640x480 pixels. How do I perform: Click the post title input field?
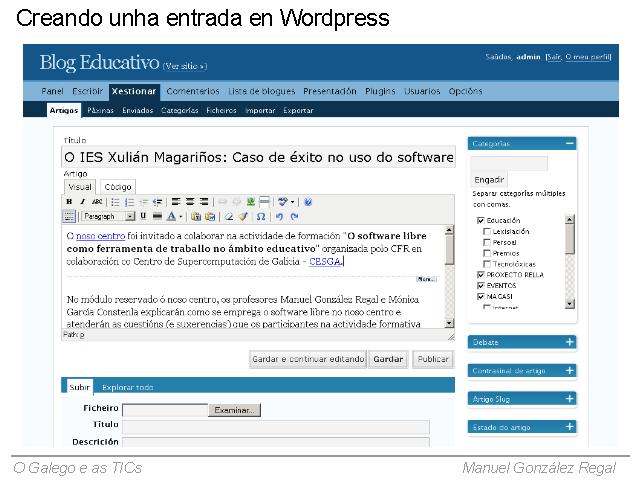pyautogui.click(x=258, y=157)
